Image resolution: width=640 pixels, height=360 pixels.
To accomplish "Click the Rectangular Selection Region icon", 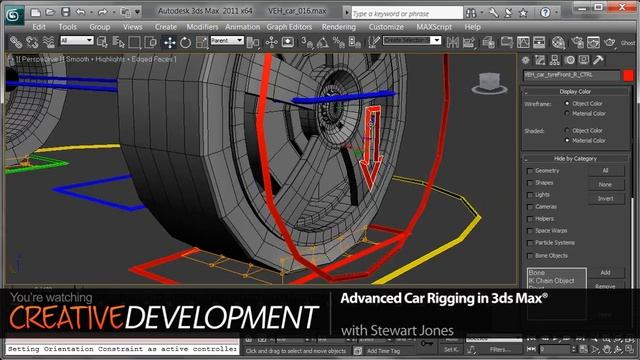I will tap(134, 42).
